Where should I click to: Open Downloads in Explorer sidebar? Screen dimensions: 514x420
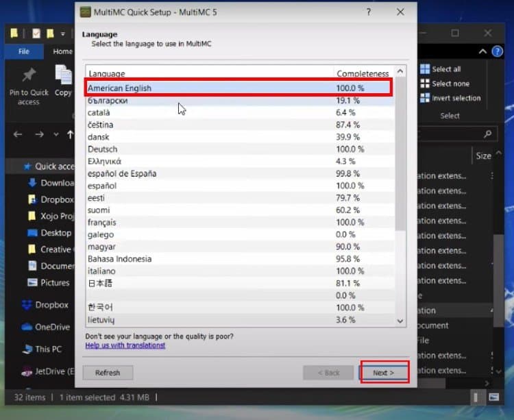click(51, 183)
